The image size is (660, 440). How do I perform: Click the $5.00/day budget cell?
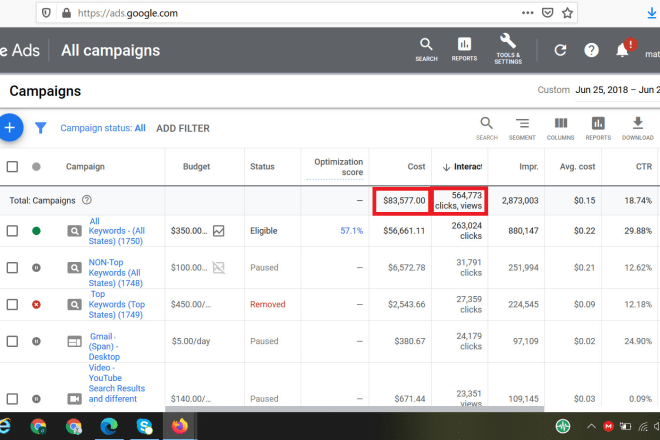(191, 341)
